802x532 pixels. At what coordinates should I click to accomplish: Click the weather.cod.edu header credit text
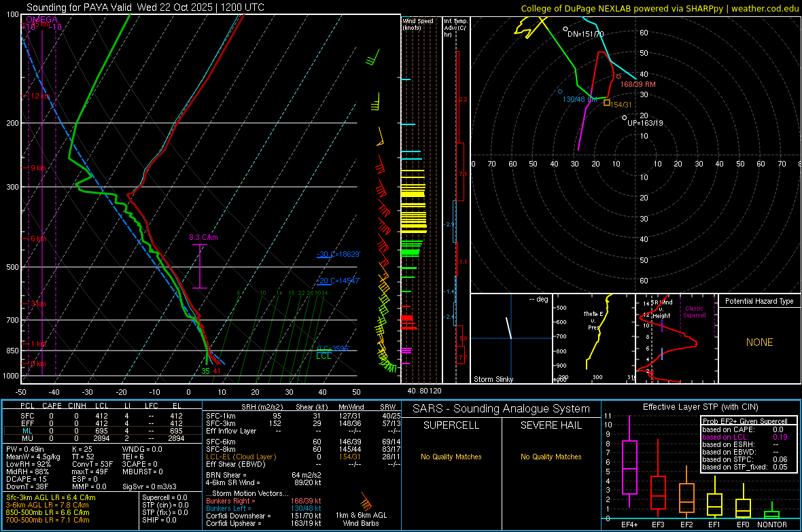764,8
